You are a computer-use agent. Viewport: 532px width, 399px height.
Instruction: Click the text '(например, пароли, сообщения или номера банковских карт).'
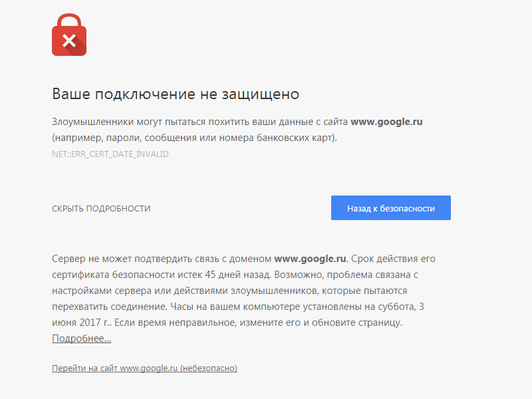click(x=194, y=138)
